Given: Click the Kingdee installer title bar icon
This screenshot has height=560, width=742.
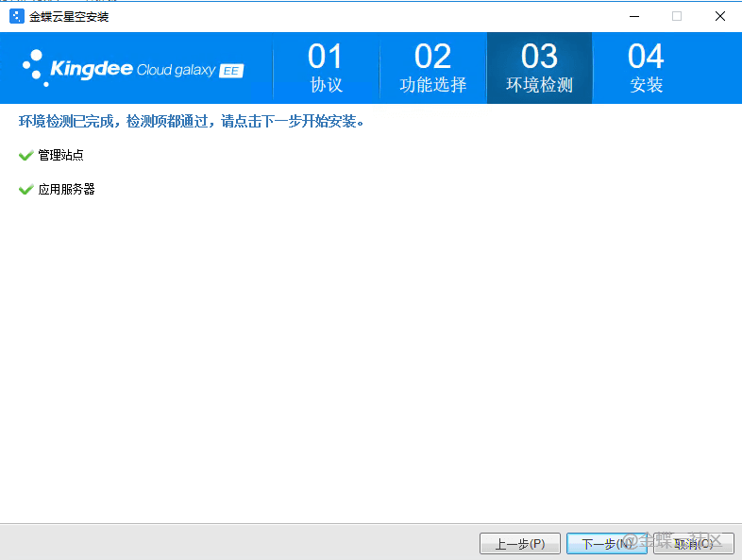Looking at the screenshot, I should pos(17,16).
